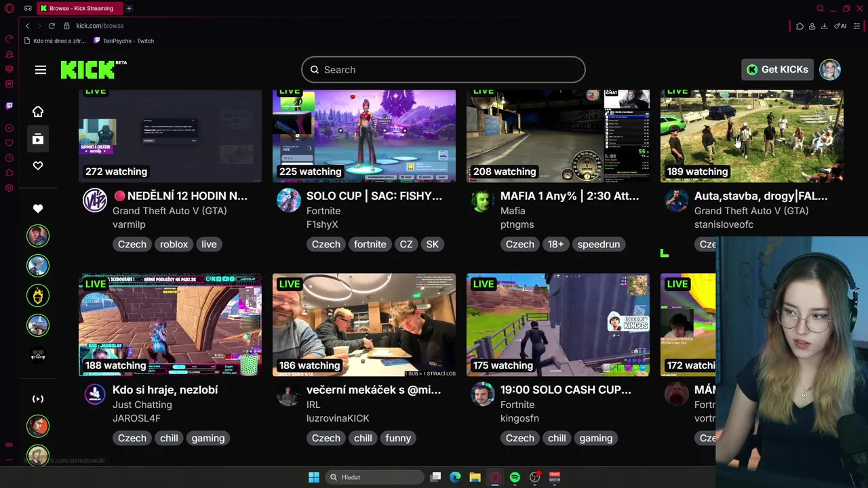Select the funny tag under luzrovinaKICK

(x=398, y=438)
